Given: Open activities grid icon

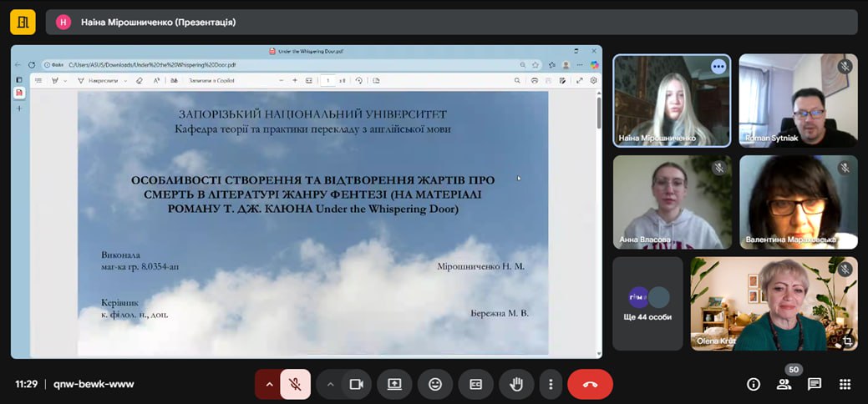Looking at the screenshot, I should pyautogui.click(x=845, y=384).
